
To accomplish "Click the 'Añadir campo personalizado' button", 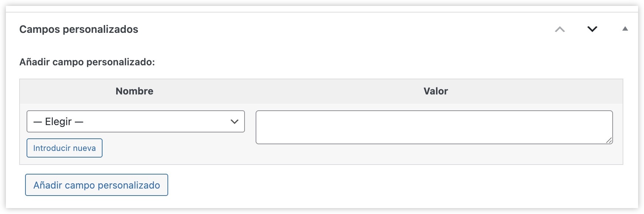I will [x=97, y=185].
